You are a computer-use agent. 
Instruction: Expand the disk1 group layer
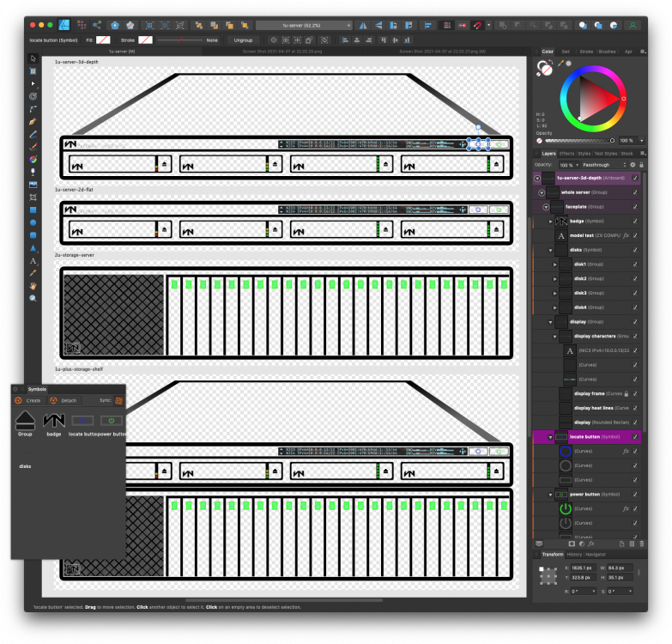554,264
